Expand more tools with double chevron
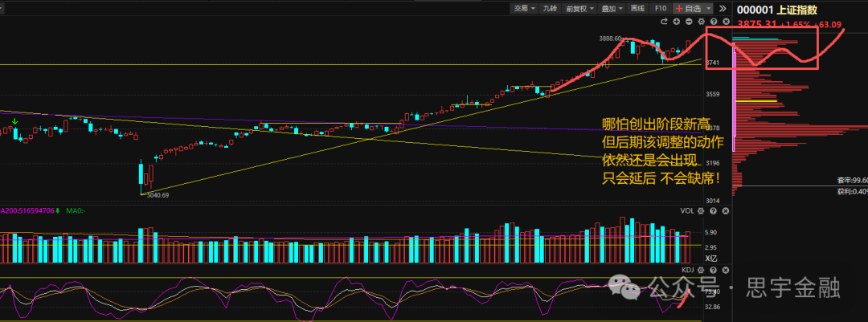868x322 pixels. [x=723, y=8]
